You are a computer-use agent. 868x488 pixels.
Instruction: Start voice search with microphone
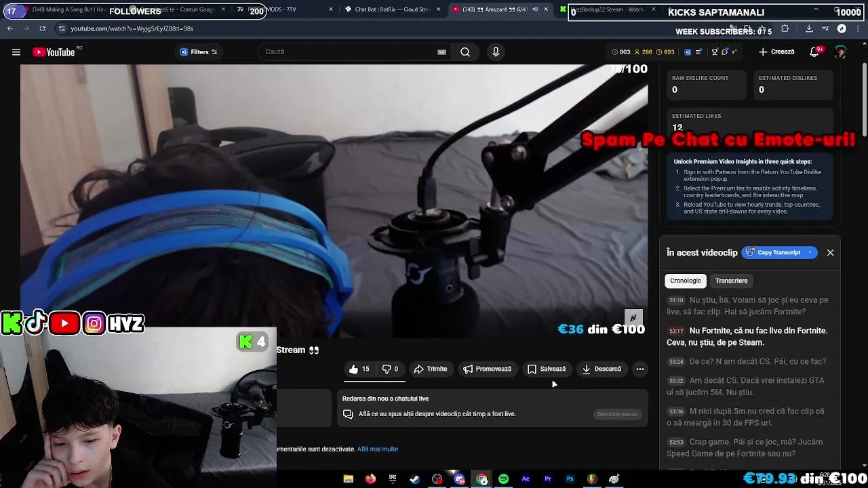[x=496, y=52]
